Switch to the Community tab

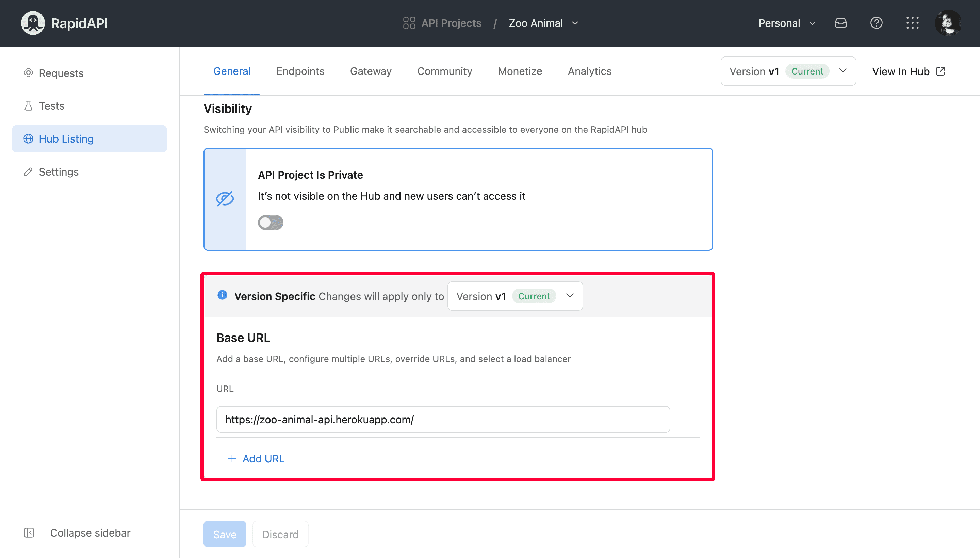[x=445, y=71]
